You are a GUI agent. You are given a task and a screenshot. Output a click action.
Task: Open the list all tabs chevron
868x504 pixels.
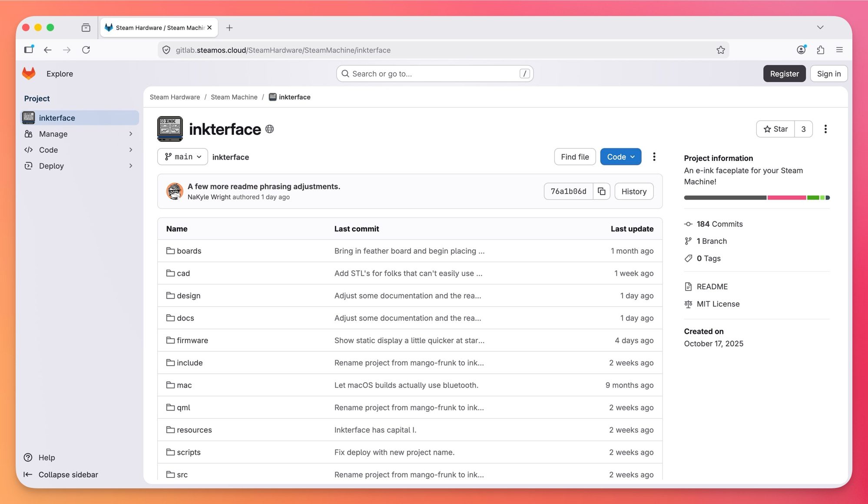click(x=820, y=27)
